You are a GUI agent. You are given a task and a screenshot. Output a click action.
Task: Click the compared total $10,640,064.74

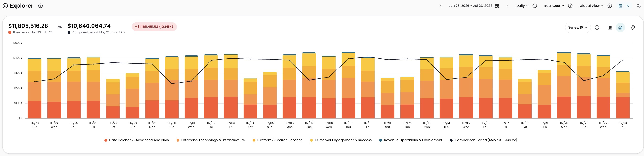point(89,26)
